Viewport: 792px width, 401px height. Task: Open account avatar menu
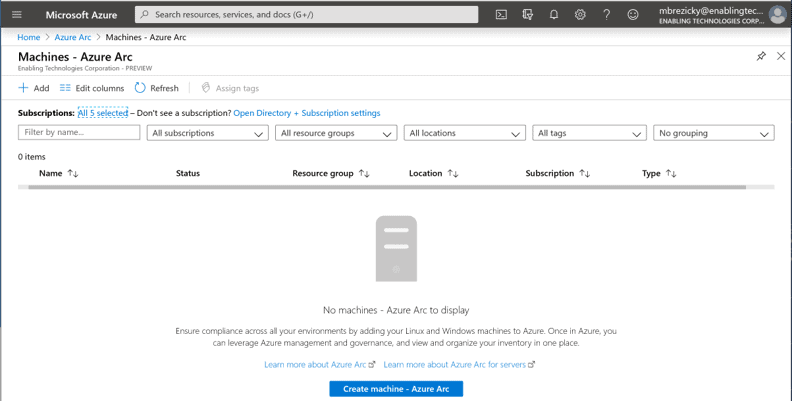pyautogui.click(x=777, y=15)
